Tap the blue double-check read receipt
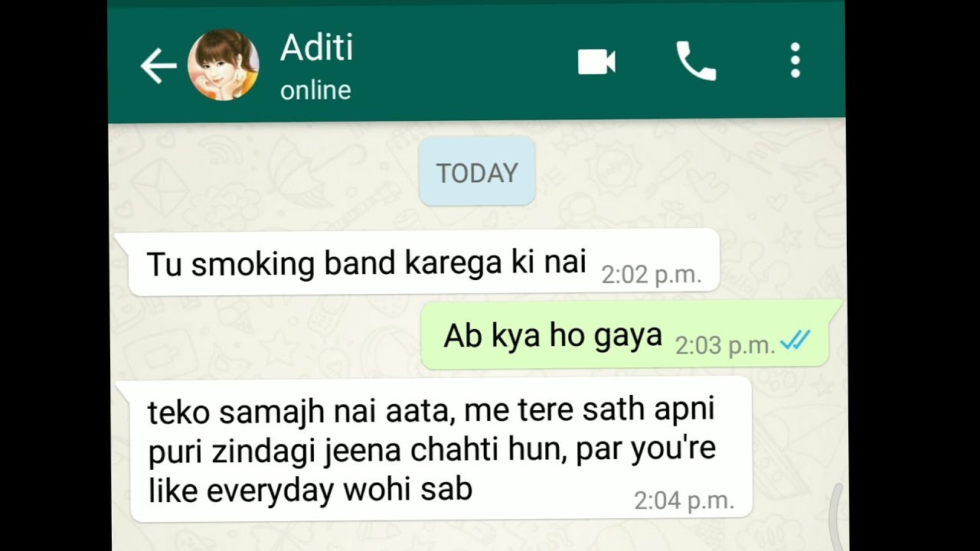Viewport: 980px width, 551px height. pos(795,341)
